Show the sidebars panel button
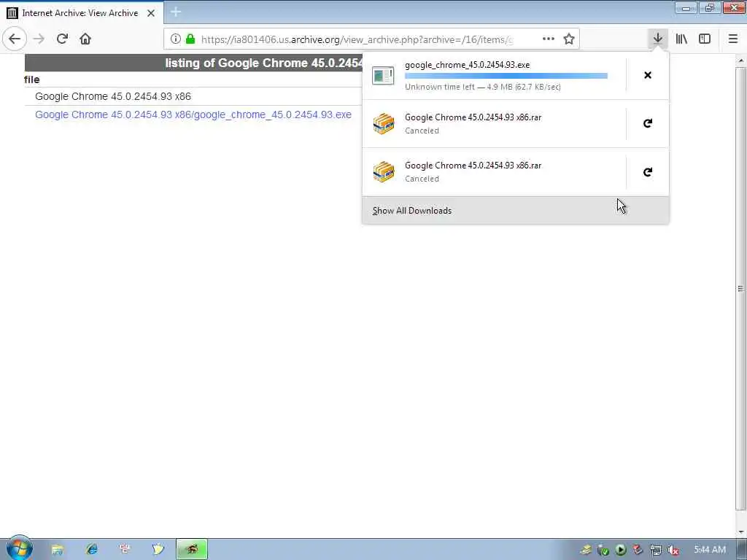This screenshot has width=747, height=560. (705, 39)
